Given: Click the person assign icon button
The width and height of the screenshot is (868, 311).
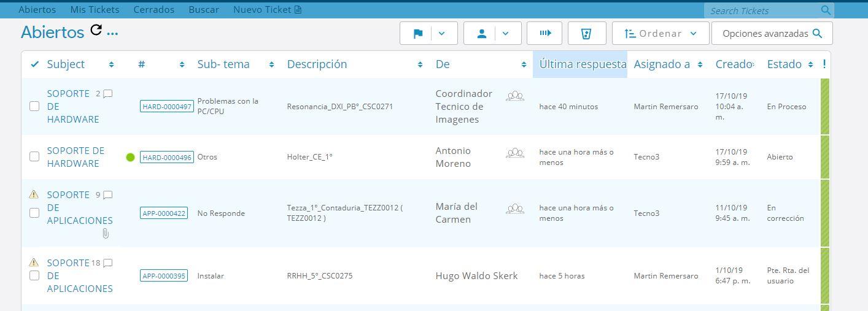Looking at the screenshot, I should coord(482,34).
